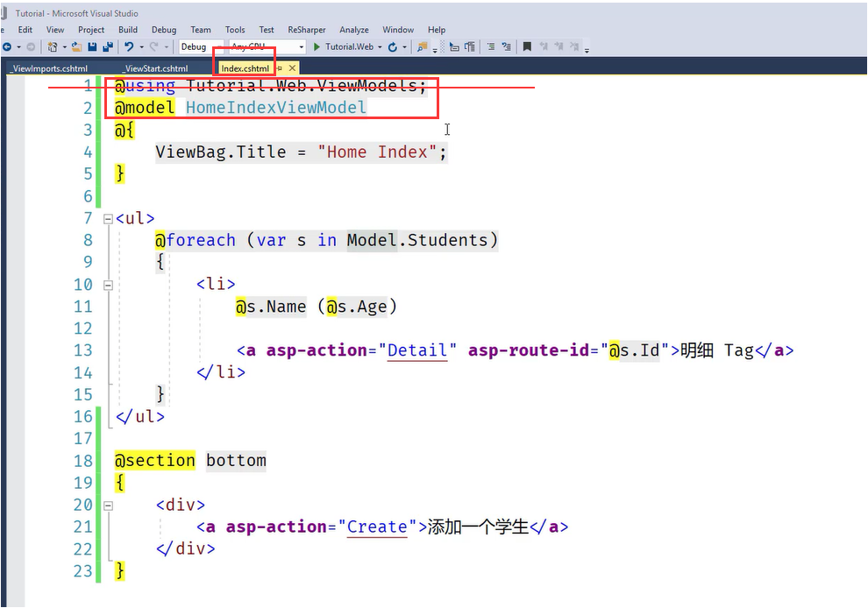
Task: Click the greyed Navigate Forward arrow
Action: pos(31,47)
